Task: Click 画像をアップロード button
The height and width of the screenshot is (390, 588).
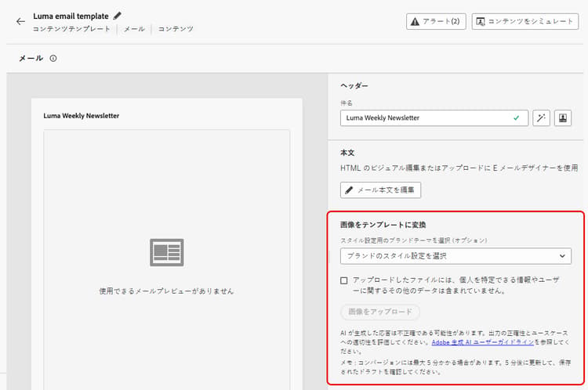Action: pyautogui.click(x=380, y=312)
